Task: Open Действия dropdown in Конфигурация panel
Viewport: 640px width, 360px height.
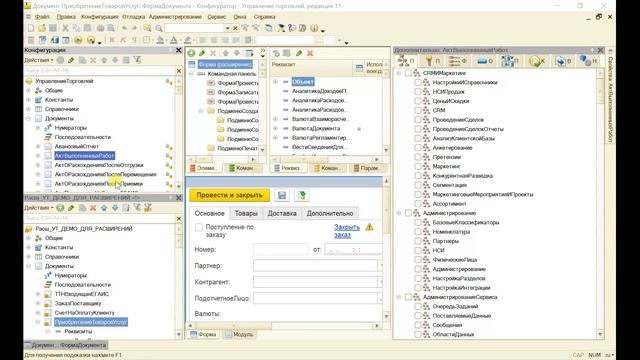Action: [39, 60]
